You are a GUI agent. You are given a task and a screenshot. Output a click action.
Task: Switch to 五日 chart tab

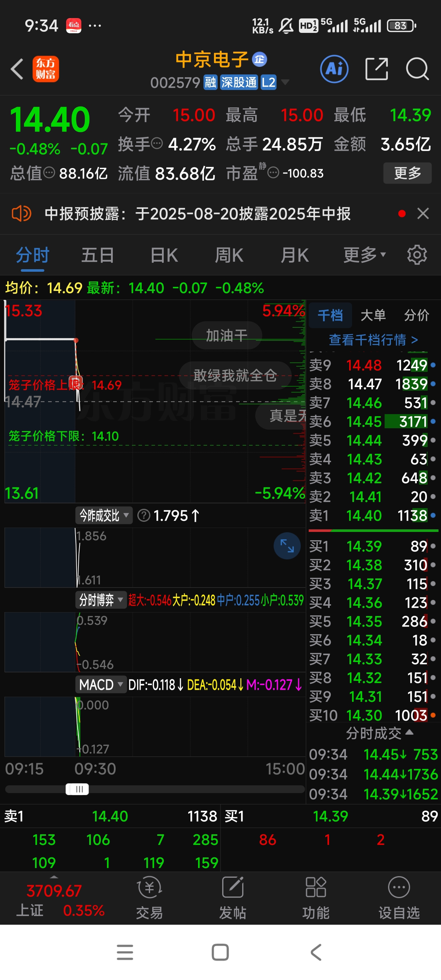(98, 255)
